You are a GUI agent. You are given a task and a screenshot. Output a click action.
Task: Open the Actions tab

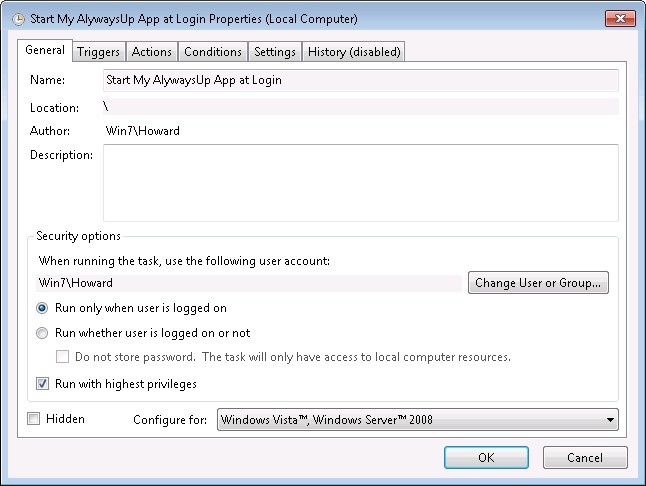click(152, 52)
